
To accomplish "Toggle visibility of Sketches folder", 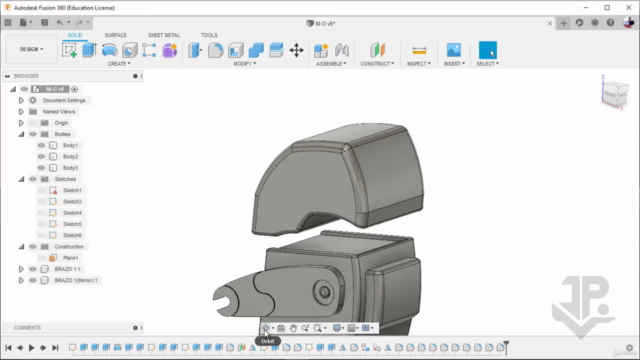I will (33, 179).
